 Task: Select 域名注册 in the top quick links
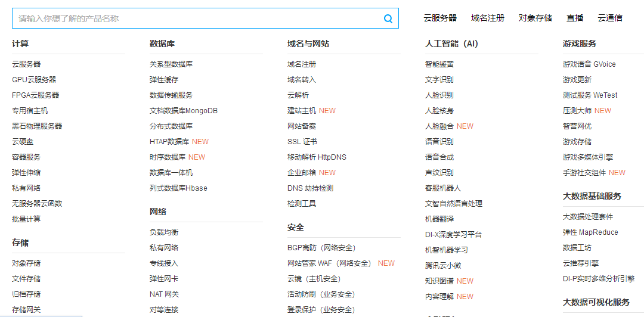click(x=487, y=18)
